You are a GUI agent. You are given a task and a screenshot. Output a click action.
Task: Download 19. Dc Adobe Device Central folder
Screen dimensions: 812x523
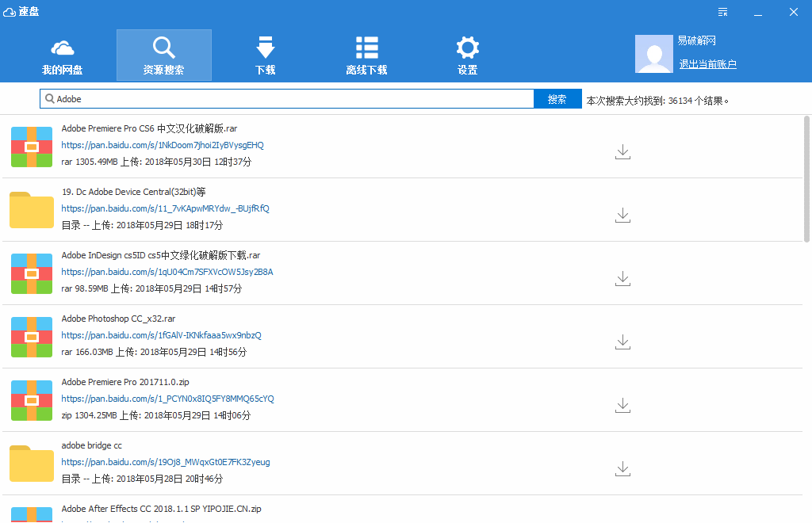pos(622,216)
